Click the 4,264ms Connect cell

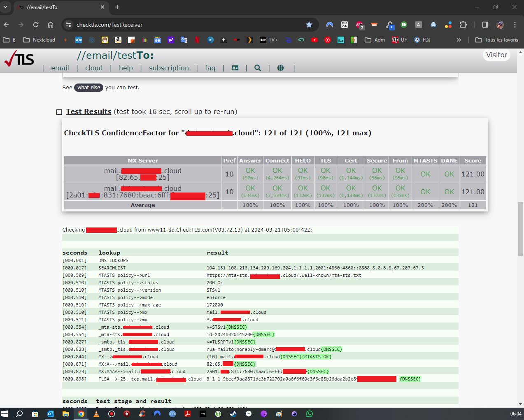(x=277, y=174)
